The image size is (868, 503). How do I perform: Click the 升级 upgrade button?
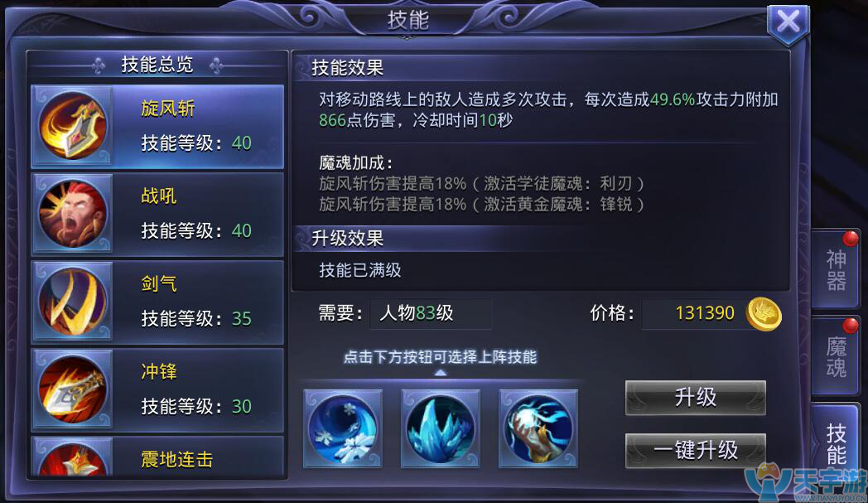tap(695, 397)
